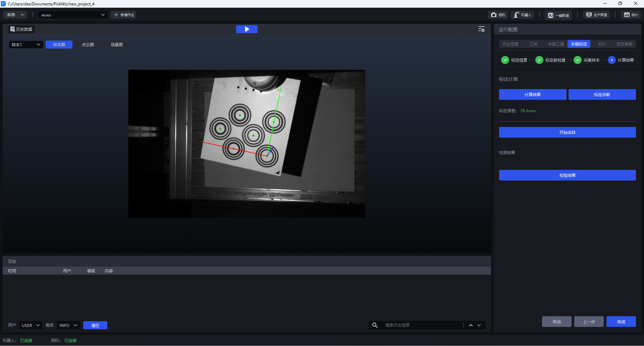Open the view settings icon above image
This screenshot has height=346, width=644.
481,29
